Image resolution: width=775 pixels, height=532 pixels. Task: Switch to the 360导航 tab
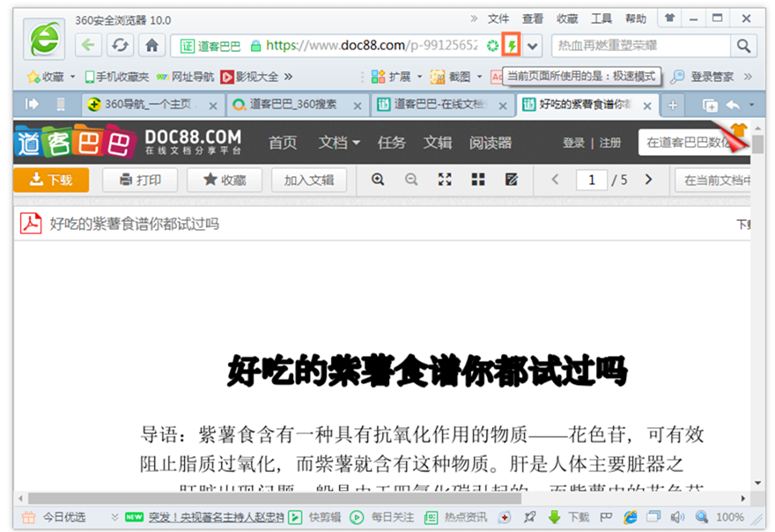pyautogui.click(x=146, y=104)
